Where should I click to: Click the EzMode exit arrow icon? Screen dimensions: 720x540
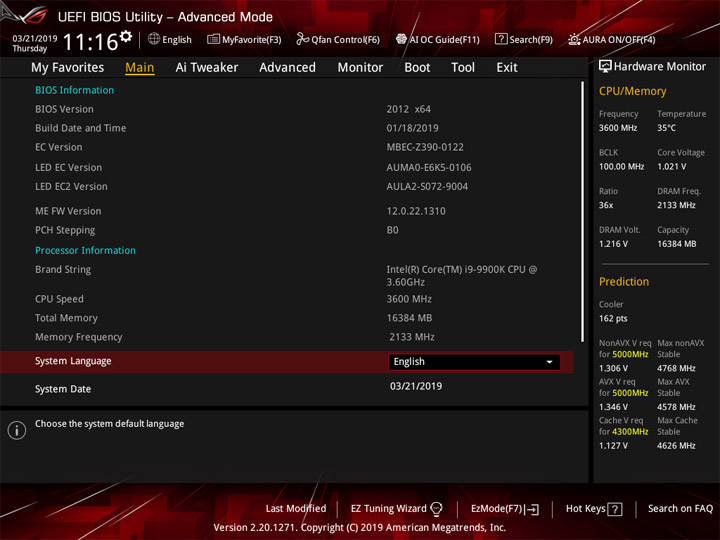pyautogui.click(x=531, y=509)
